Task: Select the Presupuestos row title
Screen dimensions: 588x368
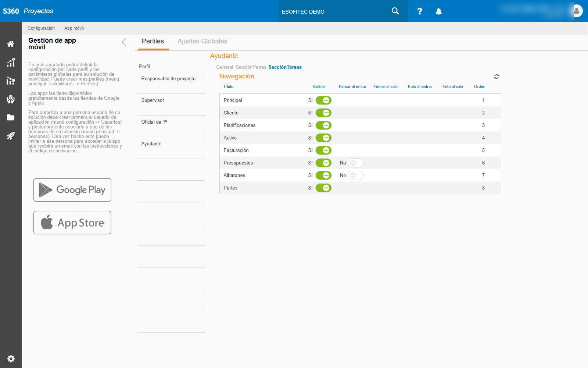Action: 238,163
